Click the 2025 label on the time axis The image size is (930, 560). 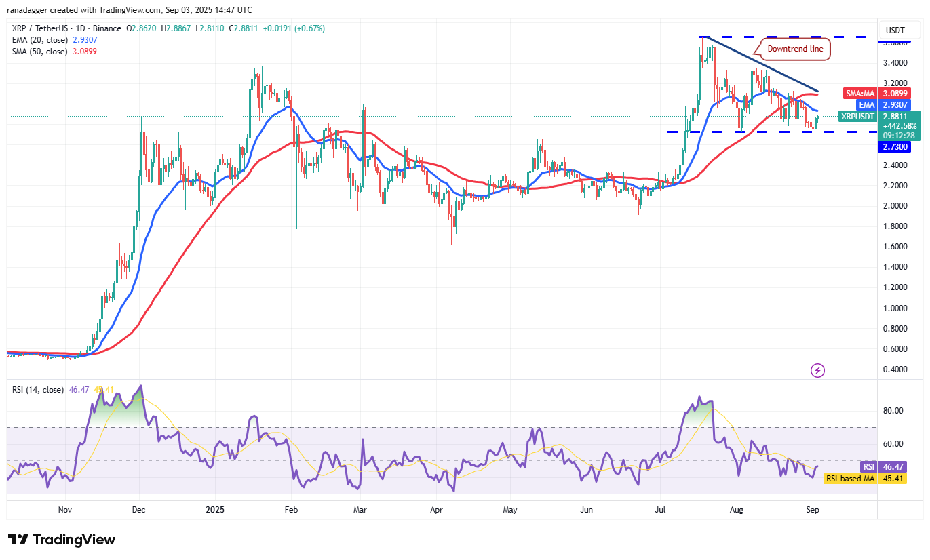(x=214, y=509)
